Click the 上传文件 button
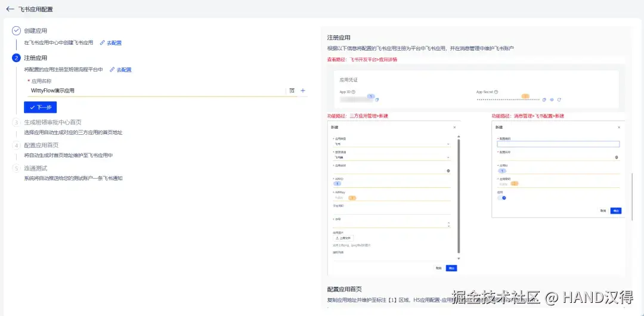This screenshot has width=644, height=316. pos(343,238)
